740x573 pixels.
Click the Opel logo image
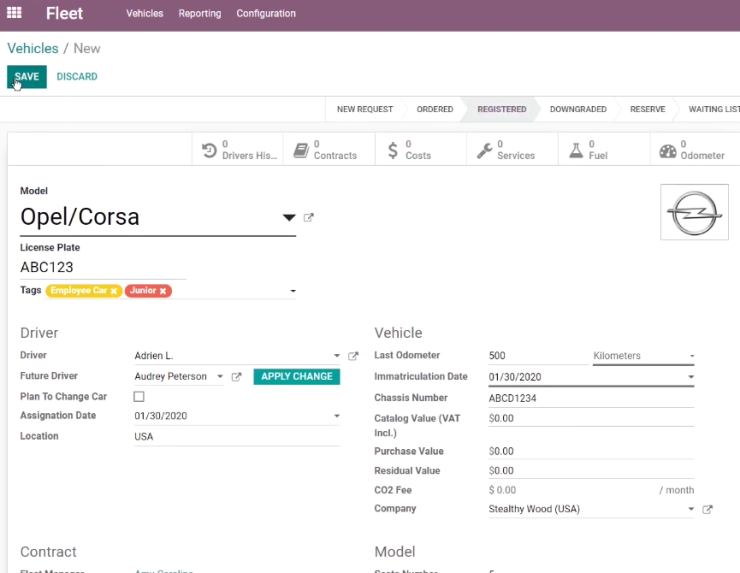pyautogui.click(x=694, y=212)
